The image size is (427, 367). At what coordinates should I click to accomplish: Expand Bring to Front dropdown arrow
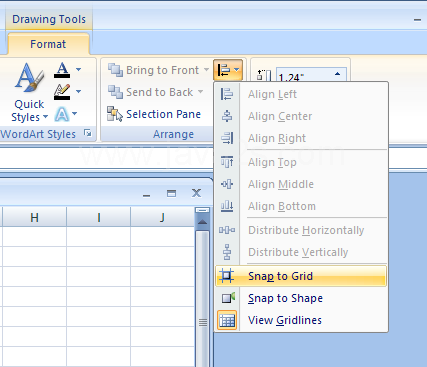pyautogui.click(x=206, y=70)
